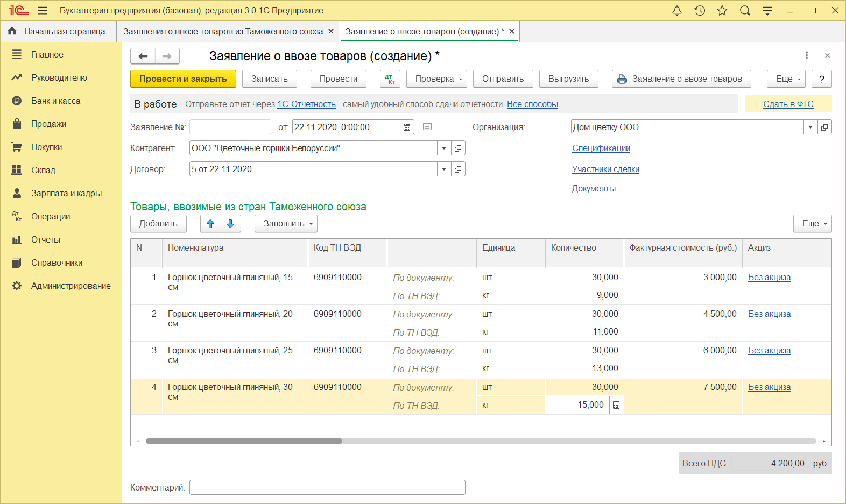
Task: Click Провести и закрыть button
Action: [x=183, y=79]
